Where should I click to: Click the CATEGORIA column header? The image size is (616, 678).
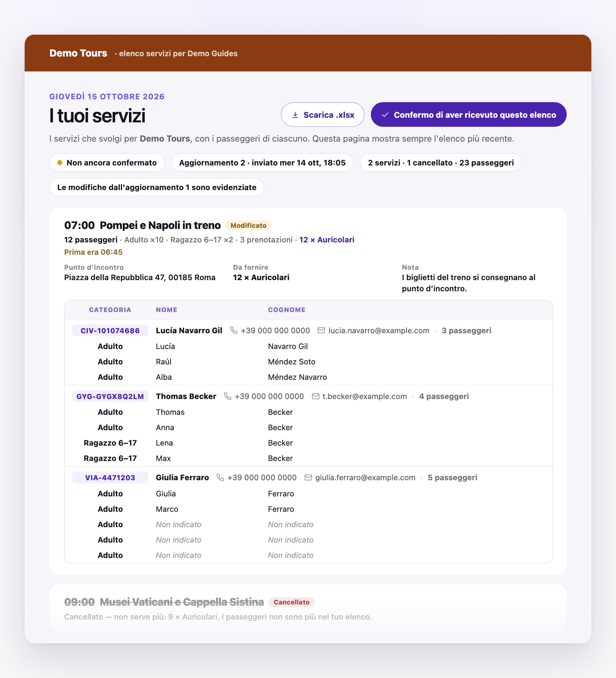coord(110,310)
